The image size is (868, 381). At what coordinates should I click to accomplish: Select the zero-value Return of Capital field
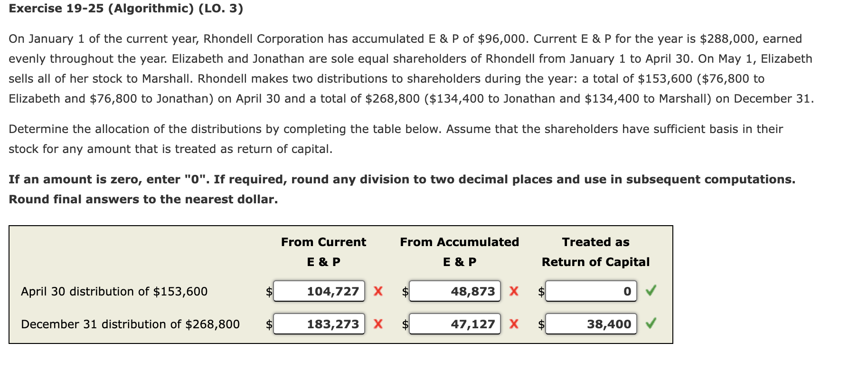click(x=591, y=292)
